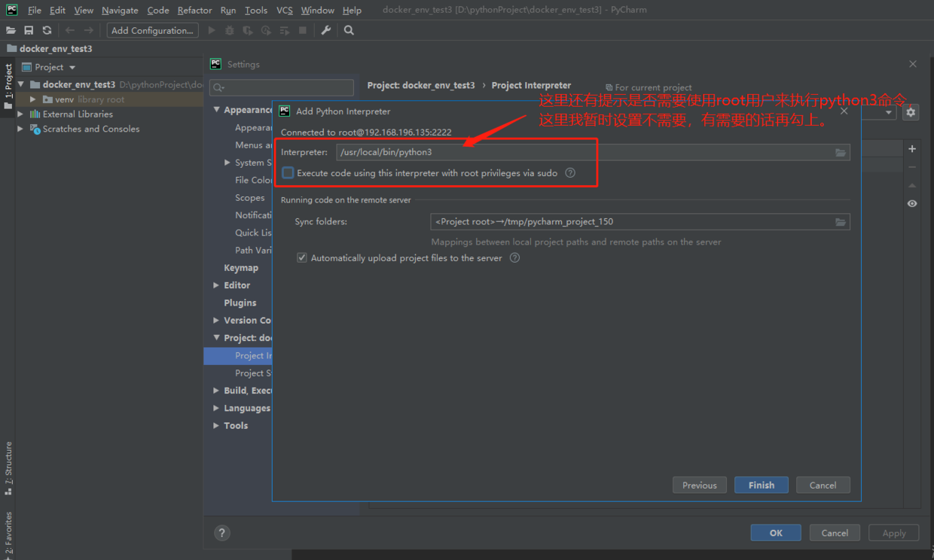Click the help icon beside auto upload

tap(515, 257)
